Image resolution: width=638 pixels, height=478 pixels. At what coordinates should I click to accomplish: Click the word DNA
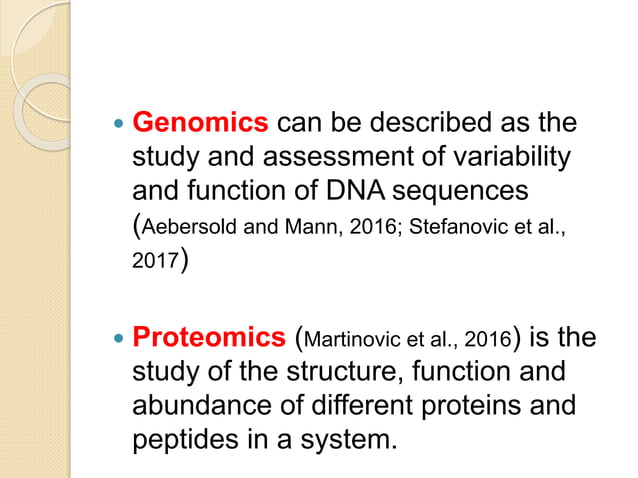pyautogui.click(x=355, y=190)
